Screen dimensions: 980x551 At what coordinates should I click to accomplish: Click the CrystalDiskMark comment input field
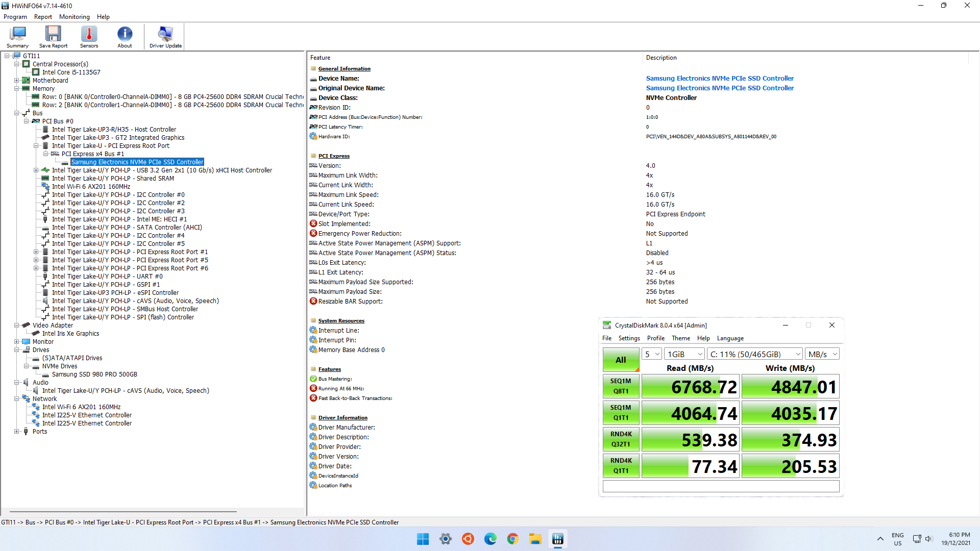[721, 486]
